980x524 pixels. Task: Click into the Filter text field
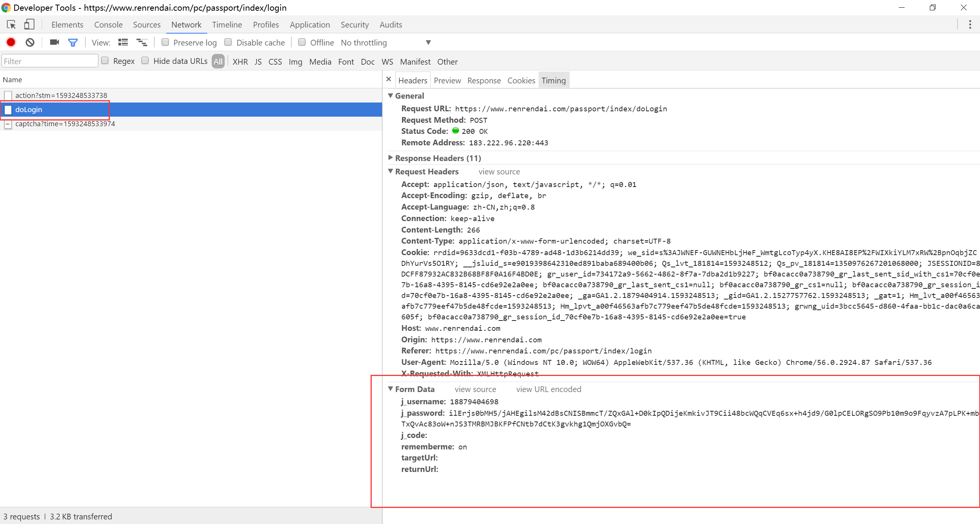coord(50,61)
